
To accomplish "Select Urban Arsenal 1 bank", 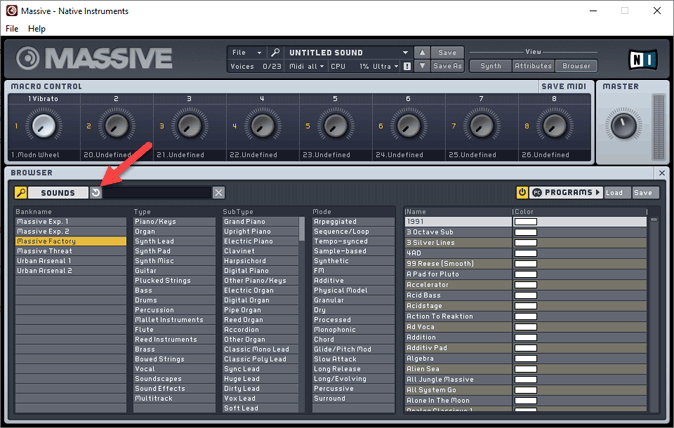I will click(x=71, y=261).
